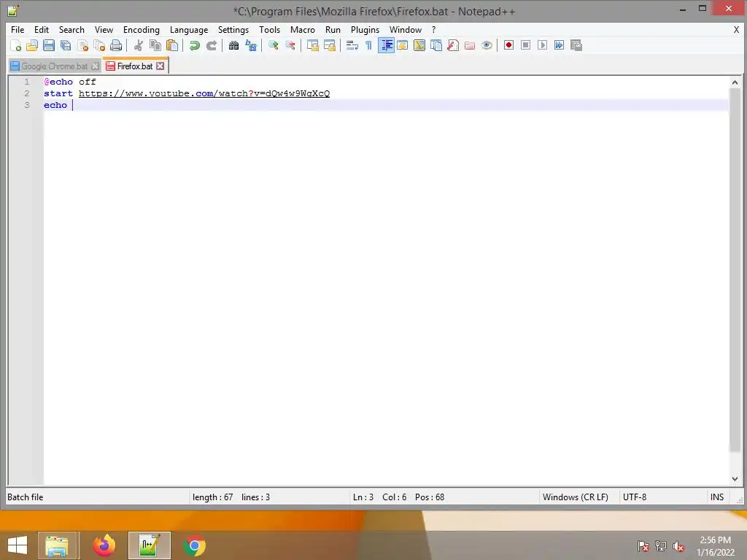Viewport: 747px width, 560px height.
Task: Open the Tools menu
Action: (x=270, y=29)
